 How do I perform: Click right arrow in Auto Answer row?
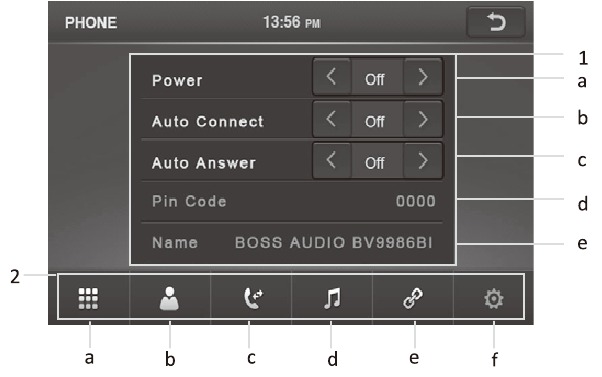pos(423,160)
